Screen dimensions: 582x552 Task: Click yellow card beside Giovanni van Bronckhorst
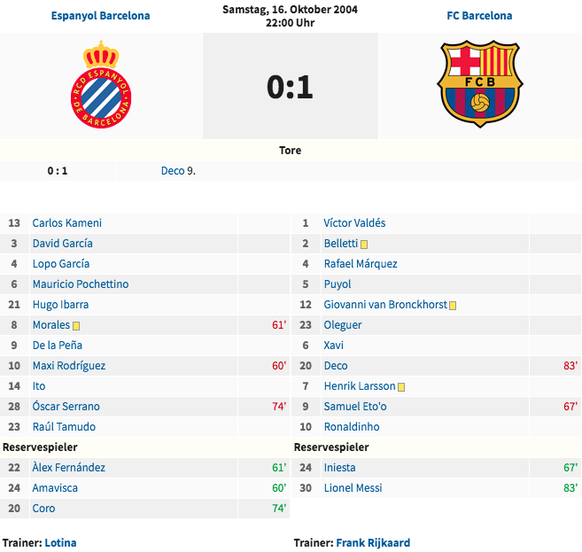point(452,306)
